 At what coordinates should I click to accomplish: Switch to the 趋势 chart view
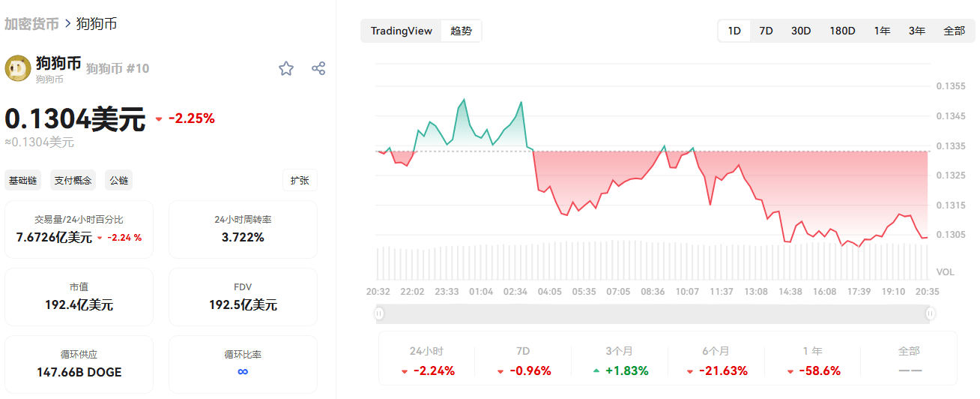462,31
